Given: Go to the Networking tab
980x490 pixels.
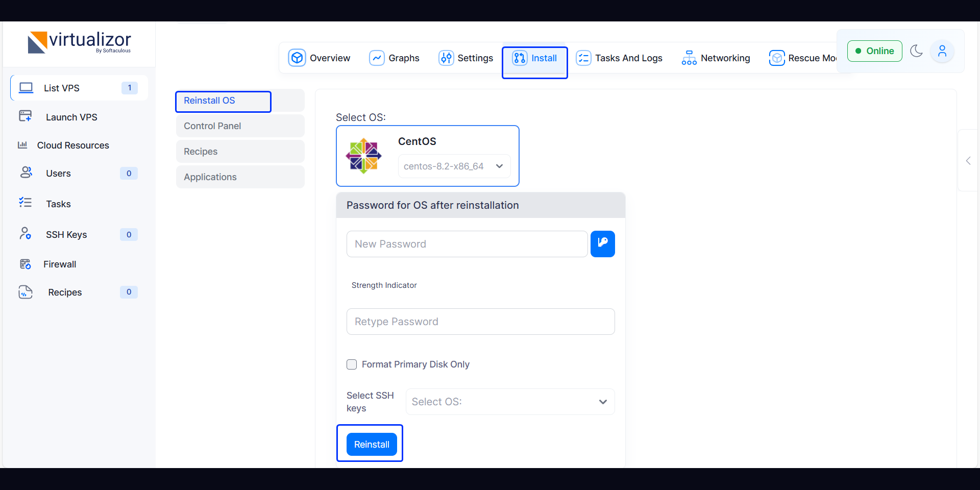Looking at the screenshot, I should [x=716, y=58].
